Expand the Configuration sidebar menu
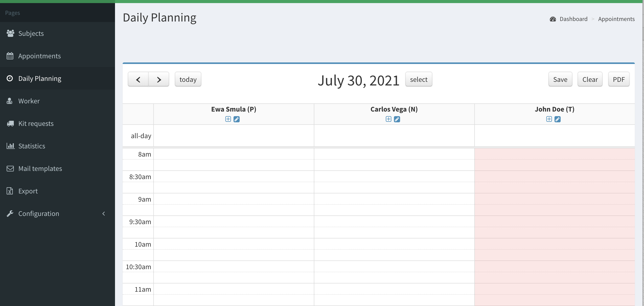Viewport: 644px width, 306px height. coord(39,213)
